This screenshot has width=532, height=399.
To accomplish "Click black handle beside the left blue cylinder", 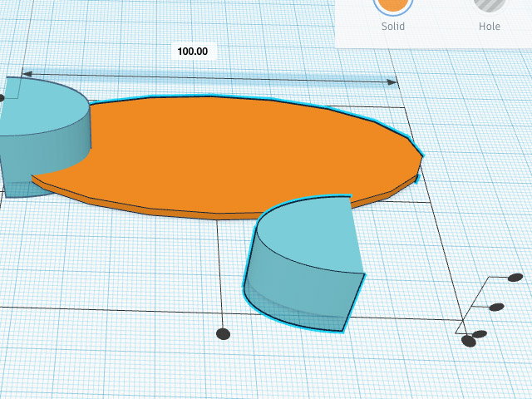I will click(x=2, y=97).
